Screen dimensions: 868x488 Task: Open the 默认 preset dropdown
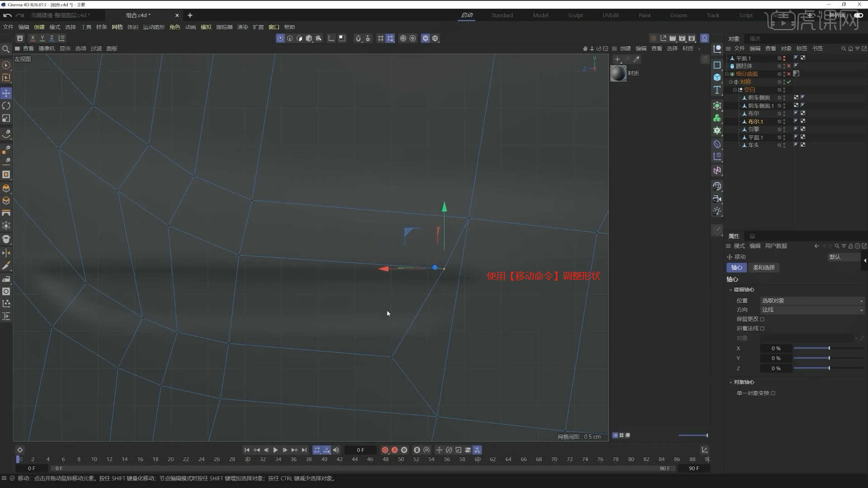tap(844, 257)
